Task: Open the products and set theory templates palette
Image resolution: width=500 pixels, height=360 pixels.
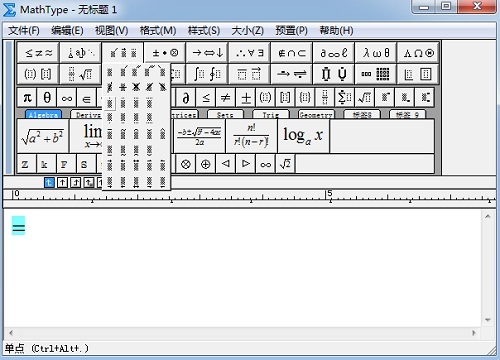Action: click(x=334, y=74)
